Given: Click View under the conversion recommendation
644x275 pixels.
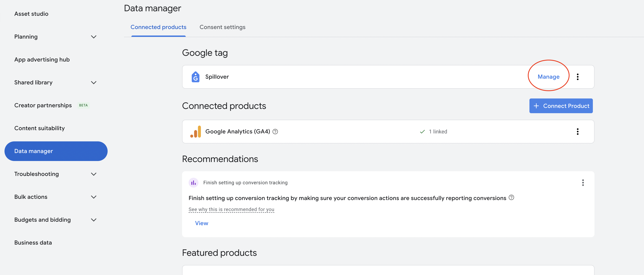Looking at the screenshot, I should (202, 223).
